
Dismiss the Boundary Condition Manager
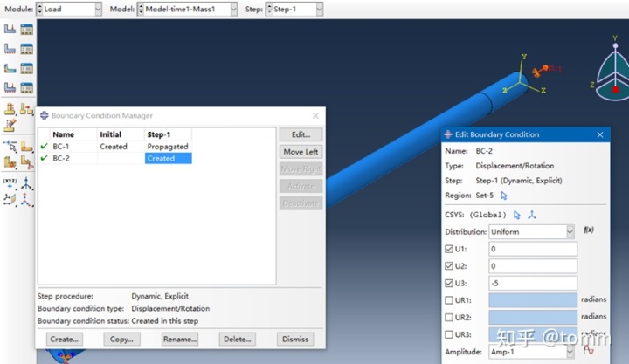pos(295,340)
